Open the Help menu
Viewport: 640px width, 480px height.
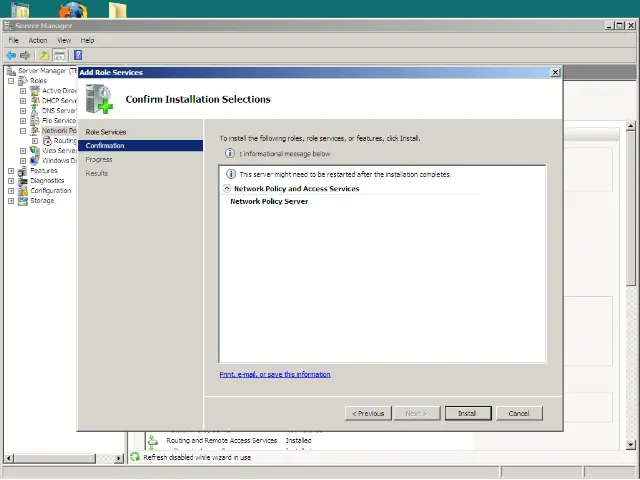(87, 40)
